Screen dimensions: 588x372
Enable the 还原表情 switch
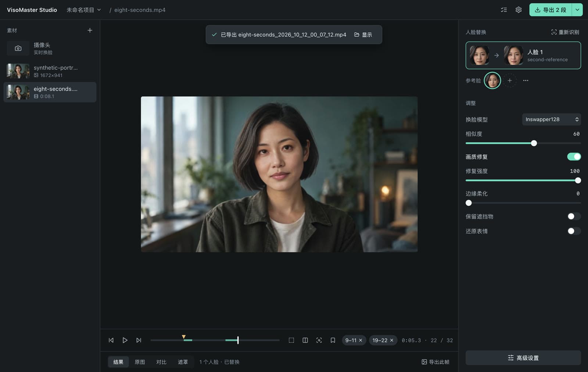click(x=574, y=231)
